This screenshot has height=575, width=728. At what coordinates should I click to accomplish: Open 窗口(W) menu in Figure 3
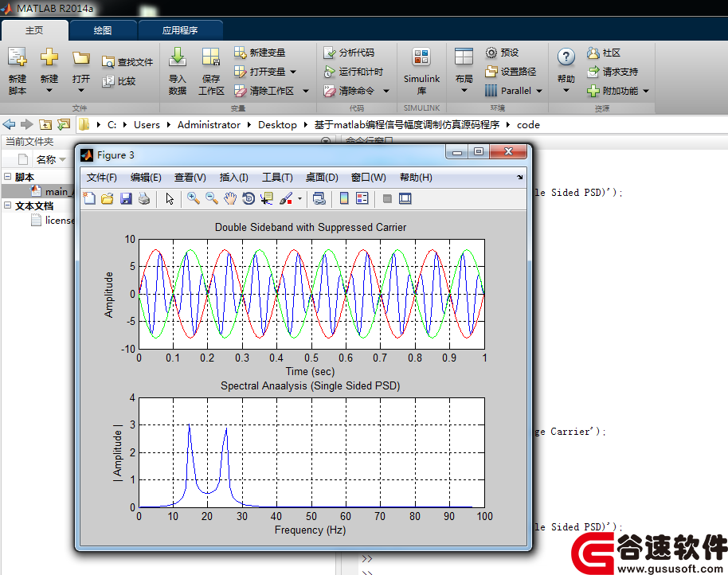(x=368, y=178)
